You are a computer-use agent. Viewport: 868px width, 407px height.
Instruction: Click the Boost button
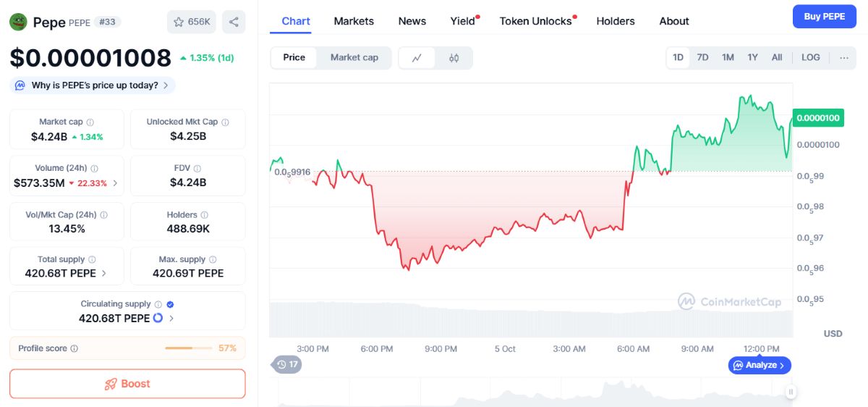pos(127,384)
